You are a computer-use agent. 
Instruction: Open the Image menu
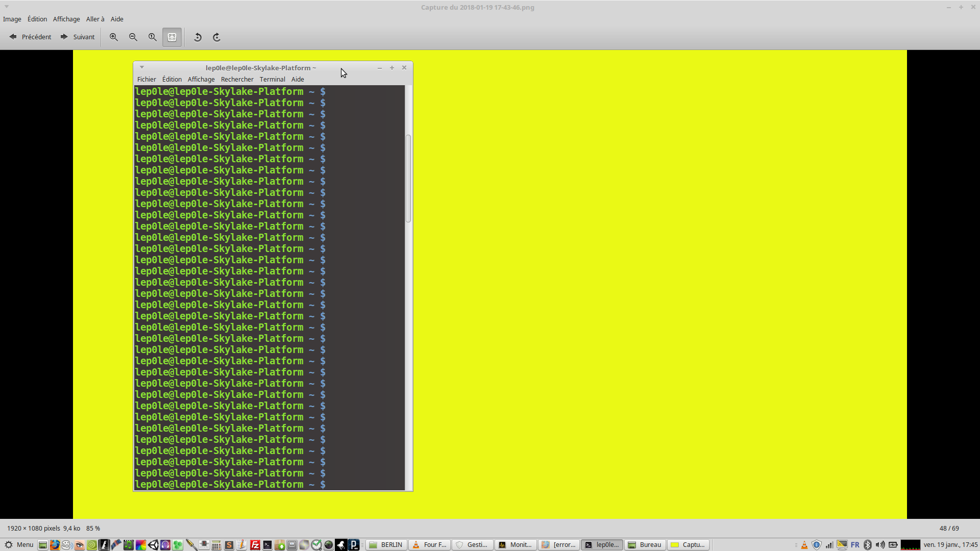coord(12,19)
